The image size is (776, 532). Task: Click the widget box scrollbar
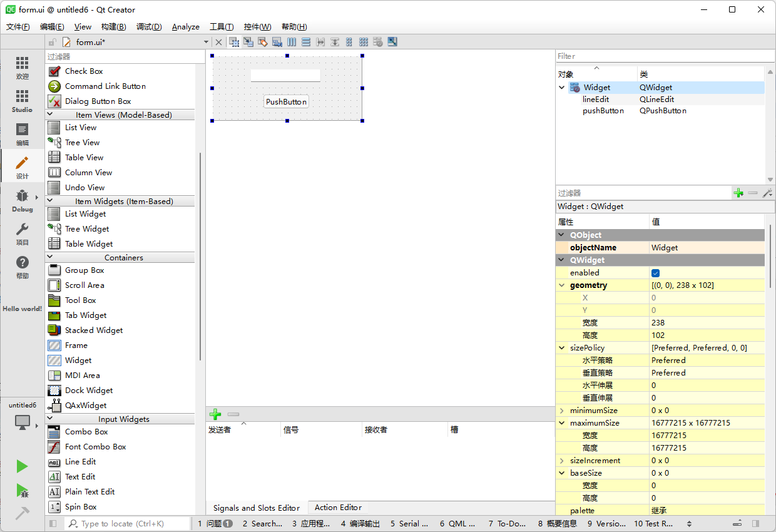click(200, 257)
